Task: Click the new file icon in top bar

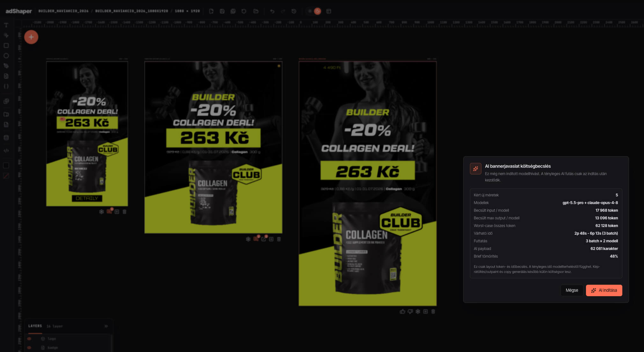Action: (x=211, y=11)
